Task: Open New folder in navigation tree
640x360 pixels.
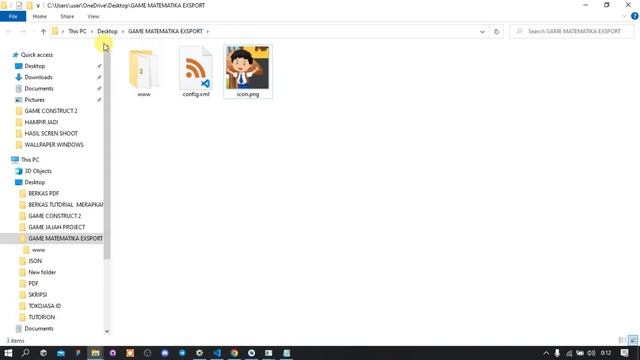Action: click(42, 272)
